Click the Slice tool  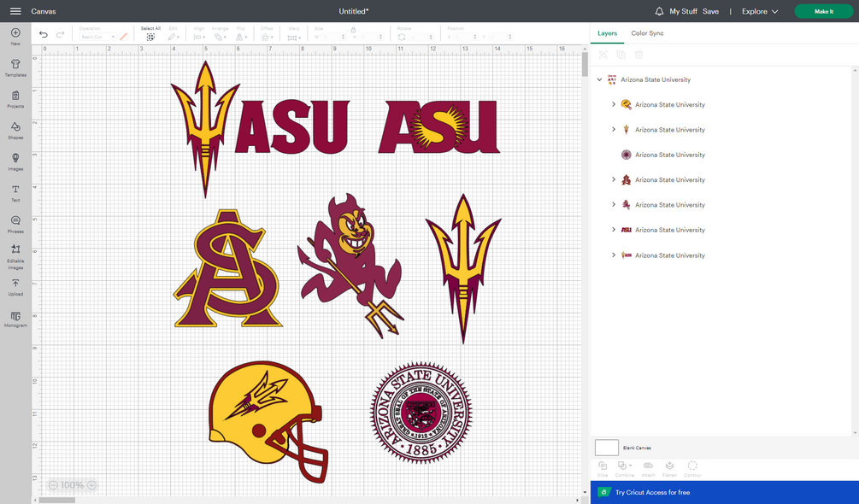pos(603,468)
